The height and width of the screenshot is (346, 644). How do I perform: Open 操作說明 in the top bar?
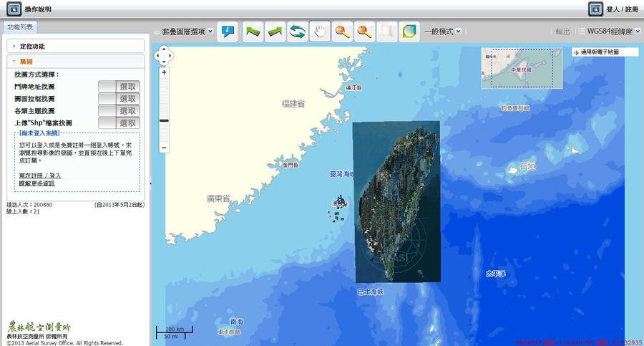point(38,9)
